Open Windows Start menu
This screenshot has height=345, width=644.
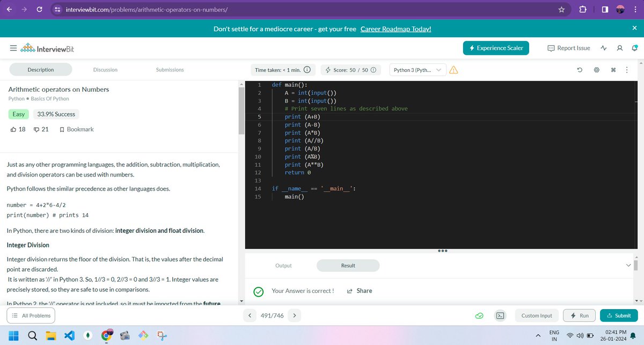coord(14,335)
